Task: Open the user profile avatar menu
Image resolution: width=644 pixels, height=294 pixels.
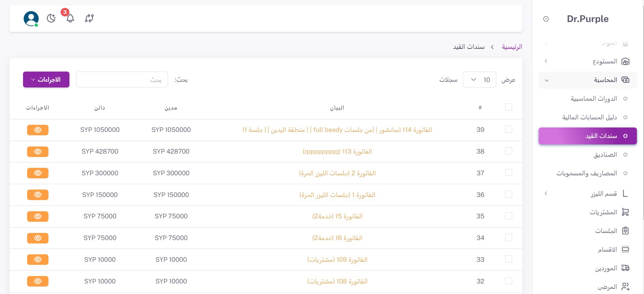Action: pyautogui.click(x=31, y=19)
